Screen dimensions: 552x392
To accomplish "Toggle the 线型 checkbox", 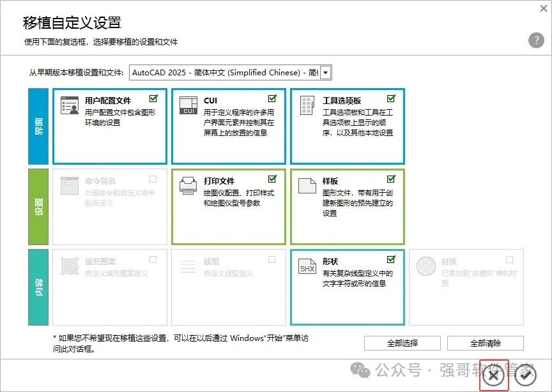I will 272,259.
